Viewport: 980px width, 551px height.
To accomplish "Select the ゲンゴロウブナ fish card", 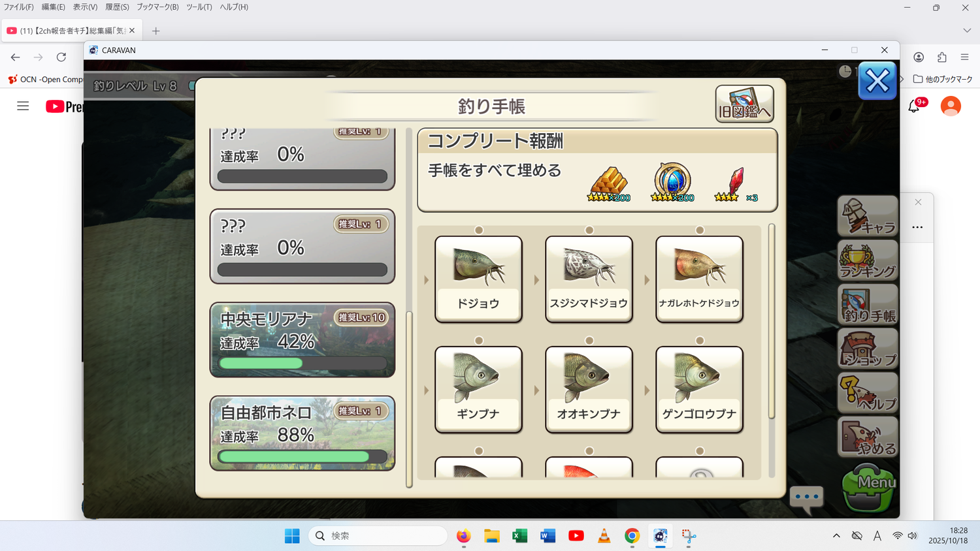I will coord(699,390).
